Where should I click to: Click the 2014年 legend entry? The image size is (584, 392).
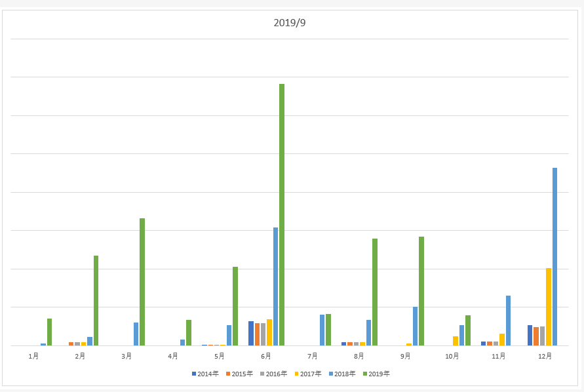point(205,374)
